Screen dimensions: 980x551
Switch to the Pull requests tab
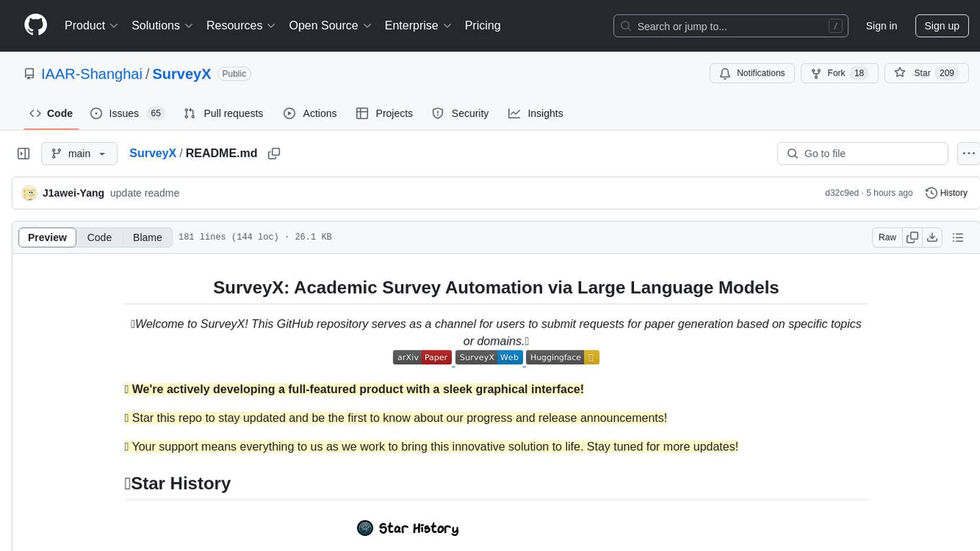click(x=223, y=113)
